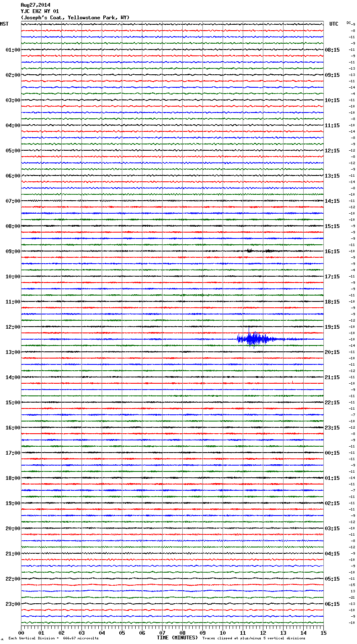357x644 pixels.
Task: Click the 13:15 UTC time label
Action: pyautogui.click(x=332, y=176)
